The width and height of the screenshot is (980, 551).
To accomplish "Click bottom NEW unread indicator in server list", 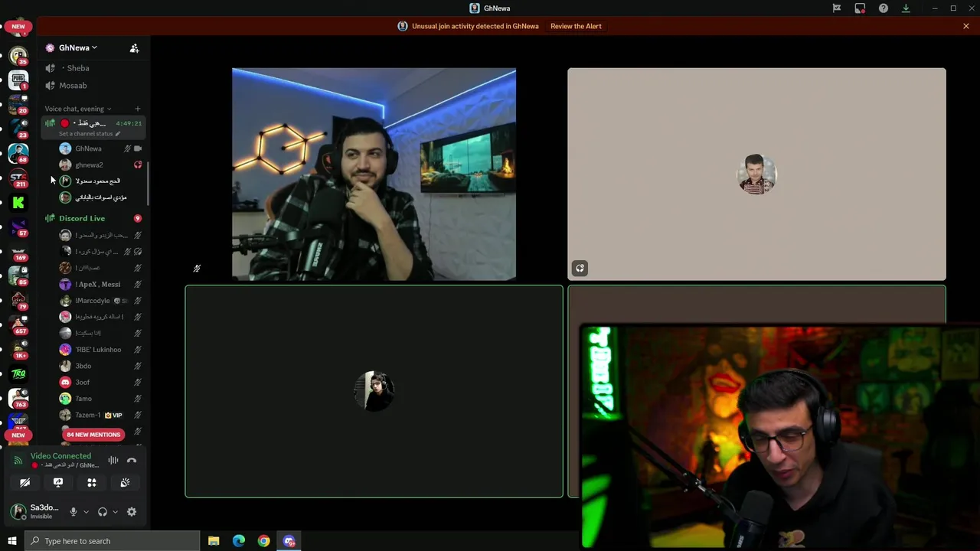I will [x=18, y=435].
